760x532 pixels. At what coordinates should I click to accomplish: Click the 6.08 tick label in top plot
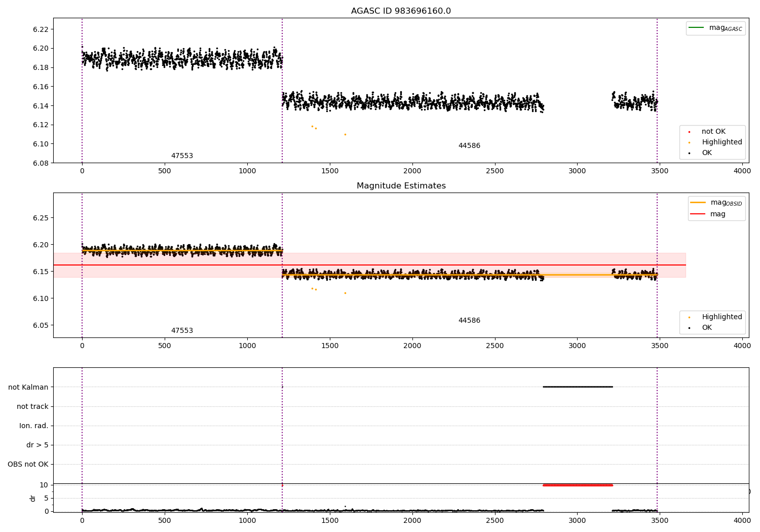pos(41,163)
